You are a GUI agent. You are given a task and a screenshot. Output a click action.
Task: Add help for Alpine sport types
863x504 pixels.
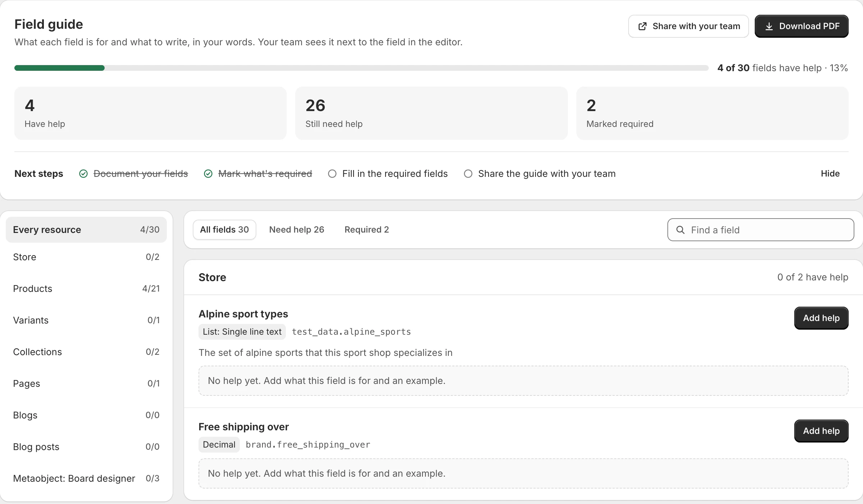pos(821,318)
